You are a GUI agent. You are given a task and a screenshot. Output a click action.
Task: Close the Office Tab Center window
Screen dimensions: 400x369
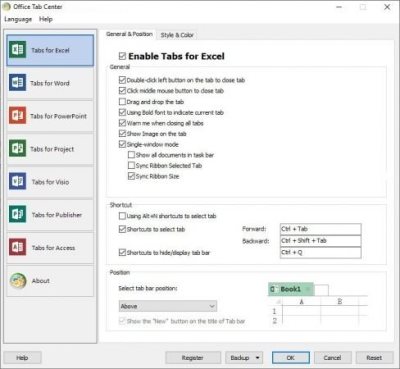click(x=387, y=7)
